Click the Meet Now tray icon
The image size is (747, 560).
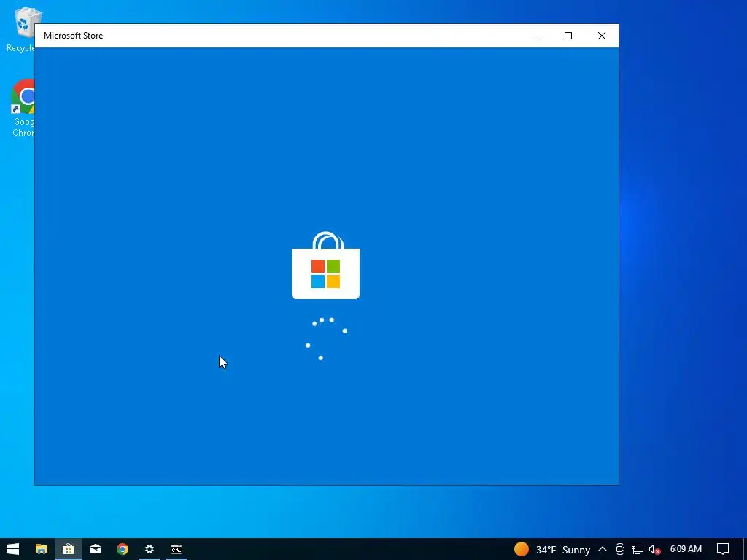620,549
